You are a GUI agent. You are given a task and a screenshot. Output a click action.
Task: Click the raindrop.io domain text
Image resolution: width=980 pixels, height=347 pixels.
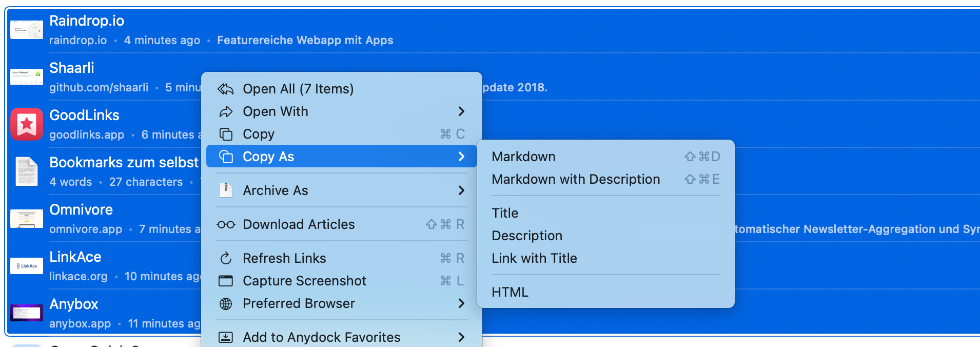78,40
